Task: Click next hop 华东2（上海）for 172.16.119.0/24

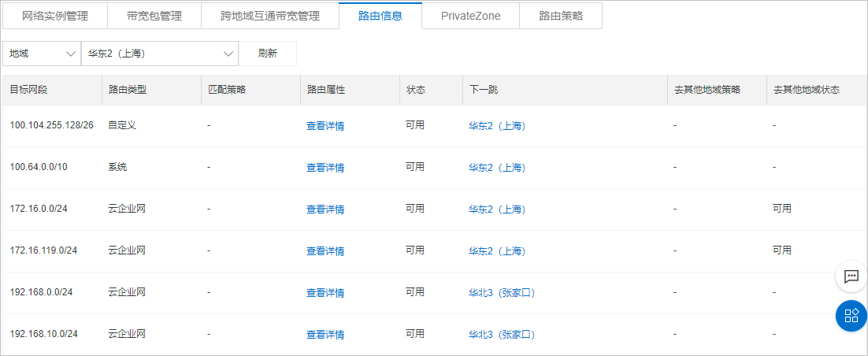Action: [x=497, y=251]
